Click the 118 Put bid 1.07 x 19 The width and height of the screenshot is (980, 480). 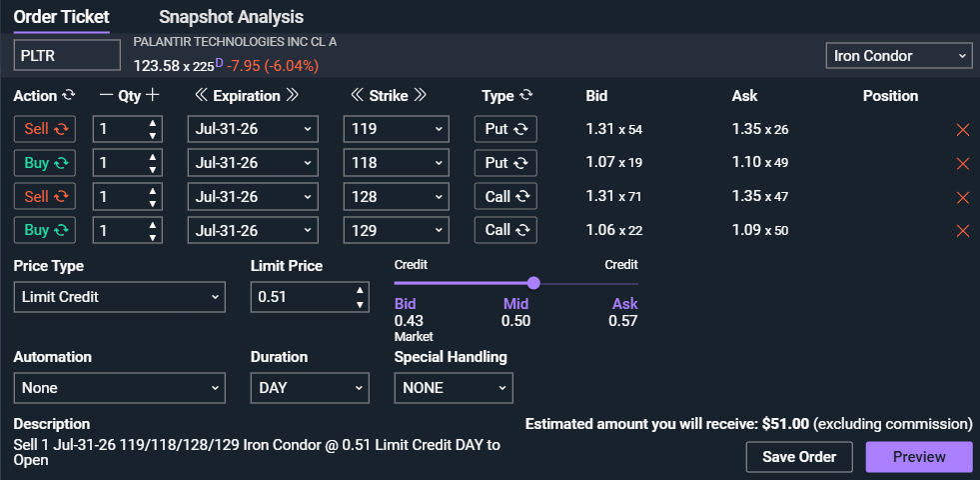point(613,163)
